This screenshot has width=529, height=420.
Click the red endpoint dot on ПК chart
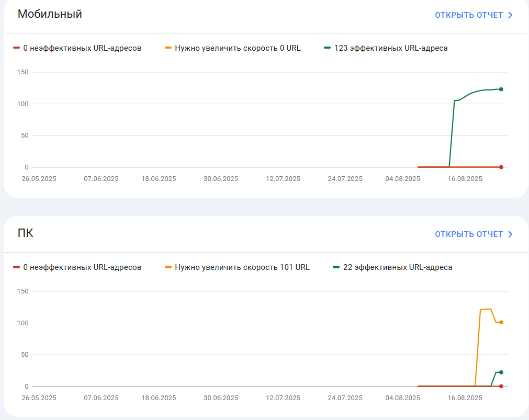point(501,387)
